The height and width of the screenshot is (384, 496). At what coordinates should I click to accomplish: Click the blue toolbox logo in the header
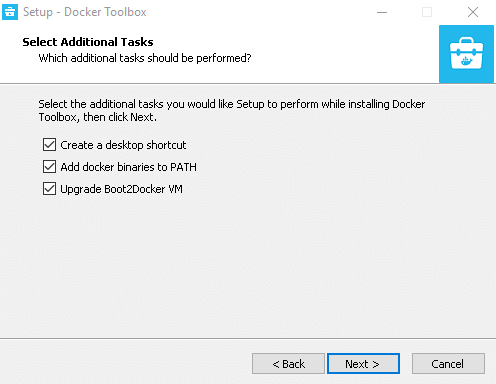pyautogui.click(x=466, y=54)
